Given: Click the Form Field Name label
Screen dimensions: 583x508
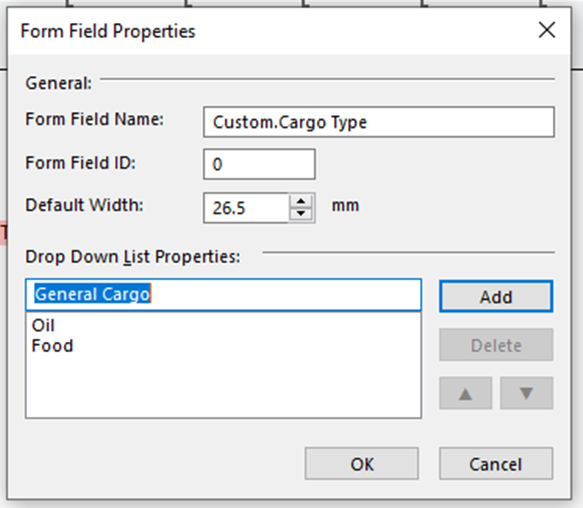Looking at the screenshot, I should [94, 119].
